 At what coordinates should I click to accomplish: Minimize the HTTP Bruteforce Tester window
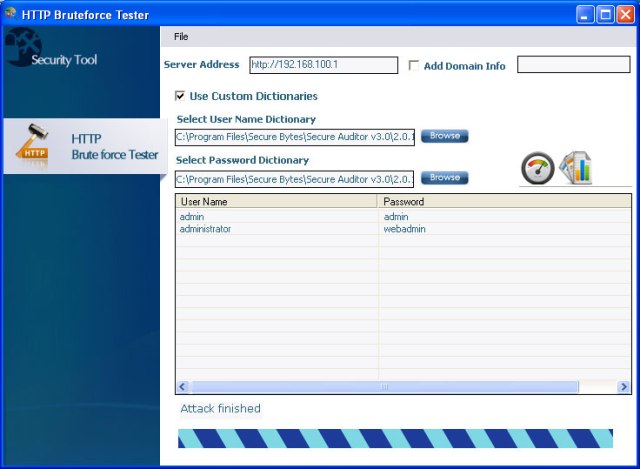tap(585, 15)
